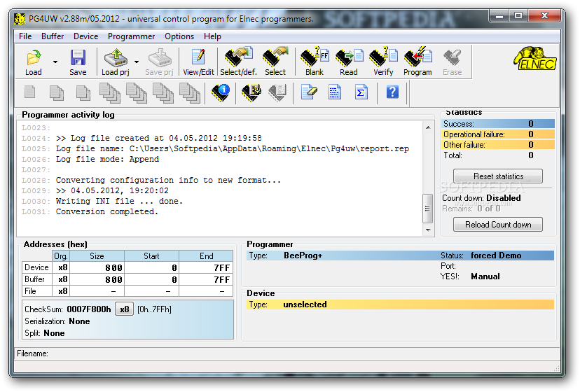Click the Total statistics row

(x=498, y=155)
